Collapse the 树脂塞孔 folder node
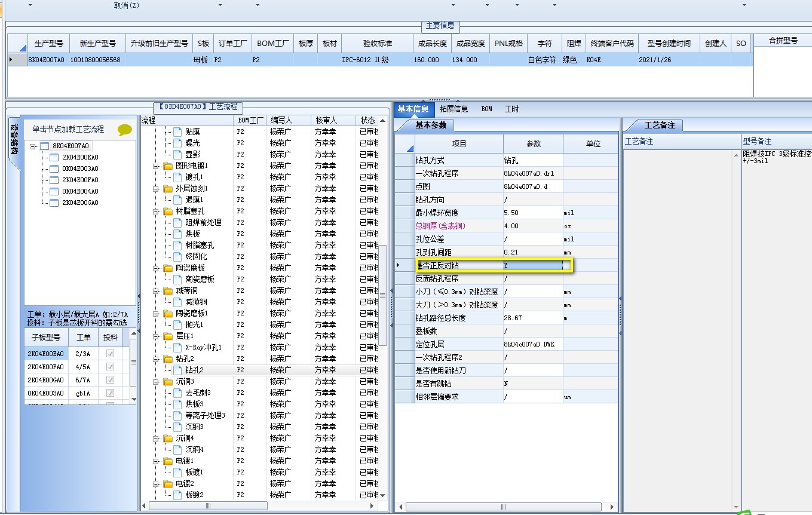 click(x=157, y=211)
